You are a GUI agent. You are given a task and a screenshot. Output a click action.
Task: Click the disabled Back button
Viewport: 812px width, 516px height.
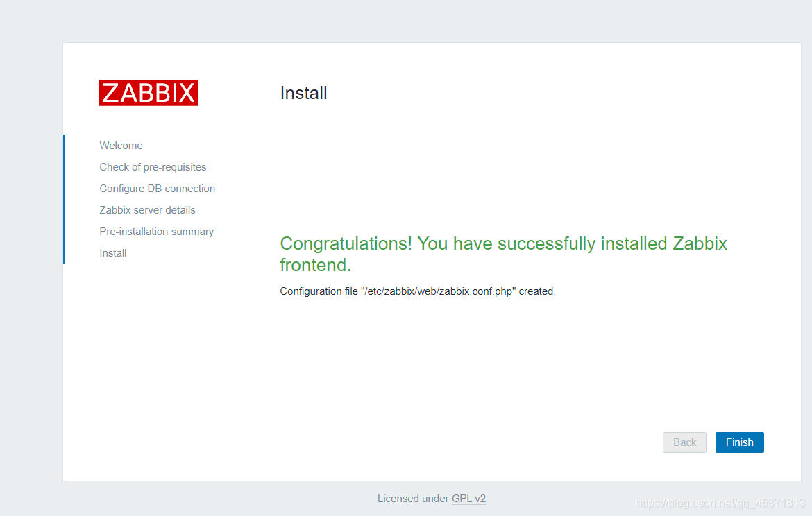[684, 442]
